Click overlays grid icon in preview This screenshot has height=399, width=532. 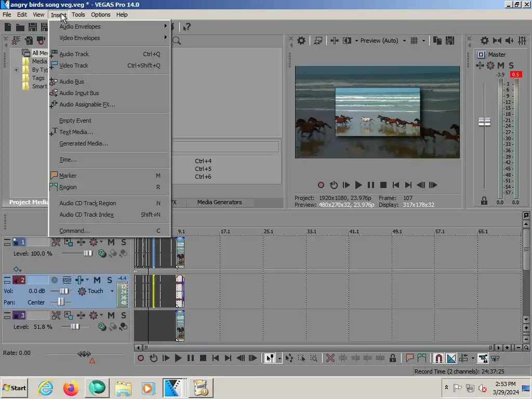[x=414, y=41]
